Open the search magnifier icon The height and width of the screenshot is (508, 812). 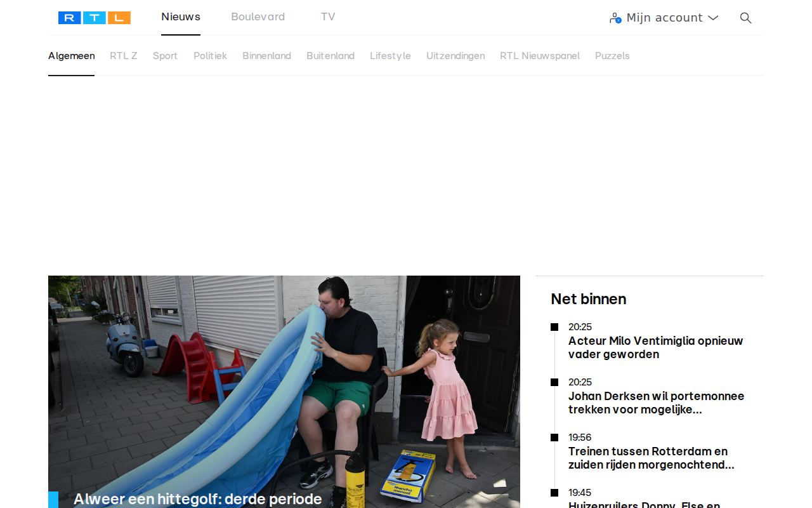click(746, 18)
